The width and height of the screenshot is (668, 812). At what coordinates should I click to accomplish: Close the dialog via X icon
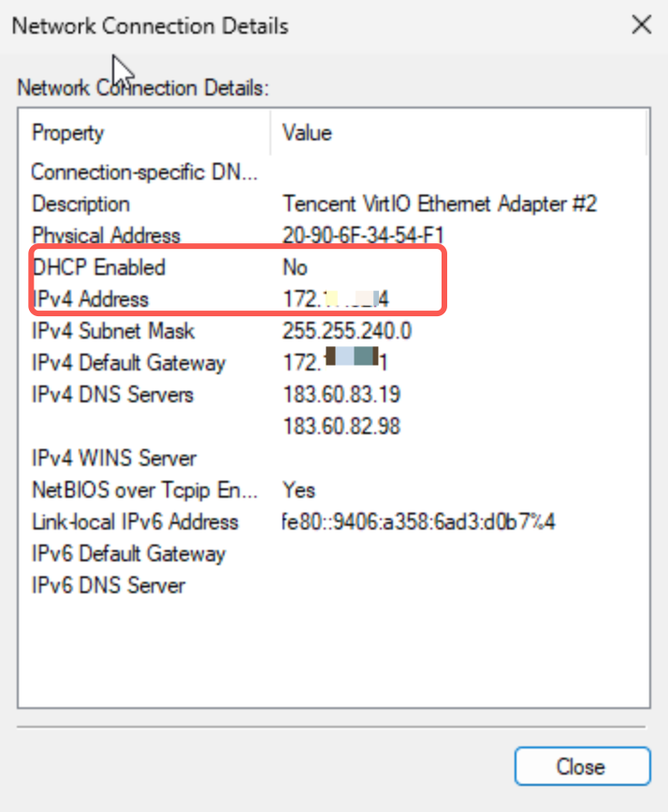(x=642, y=25)
